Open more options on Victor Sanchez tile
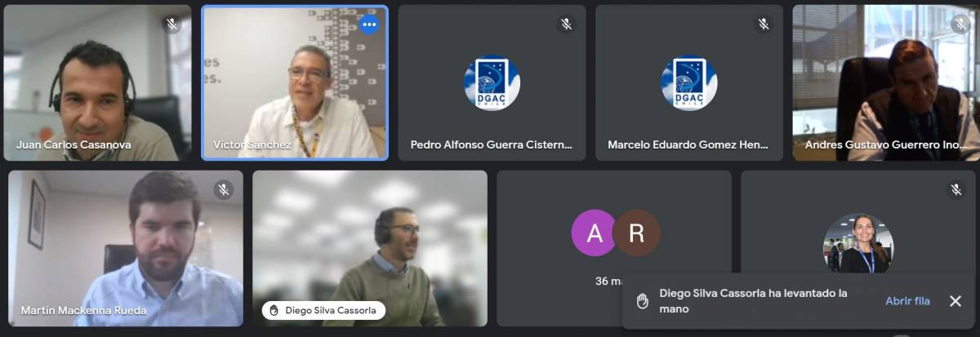This screenshot has height=337, width=980. click(x=369, y=24)
